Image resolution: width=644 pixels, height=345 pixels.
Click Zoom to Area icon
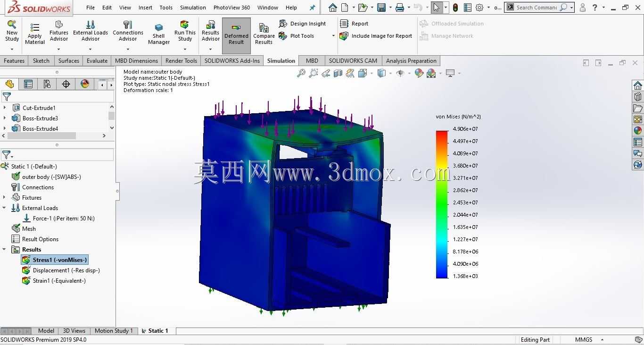click(313, 73)
